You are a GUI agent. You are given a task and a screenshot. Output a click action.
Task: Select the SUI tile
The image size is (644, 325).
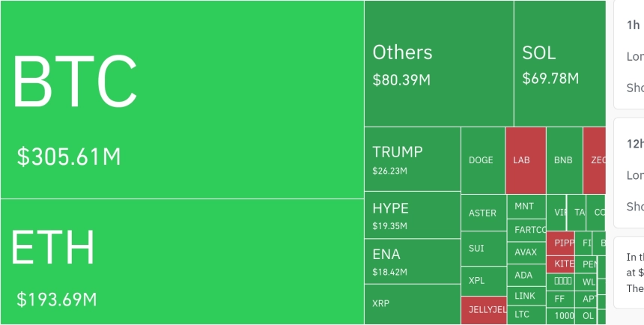coord(483,248)
